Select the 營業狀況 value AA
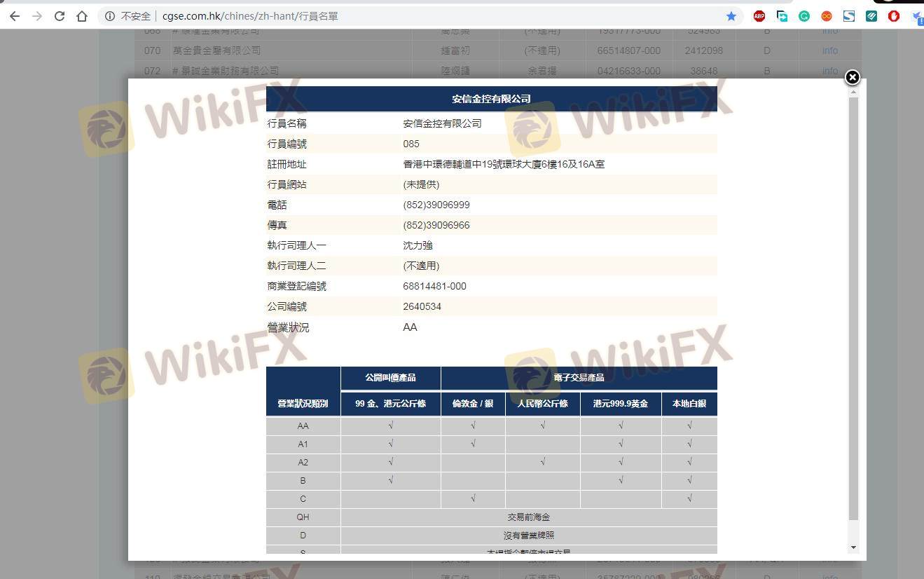 410,327
